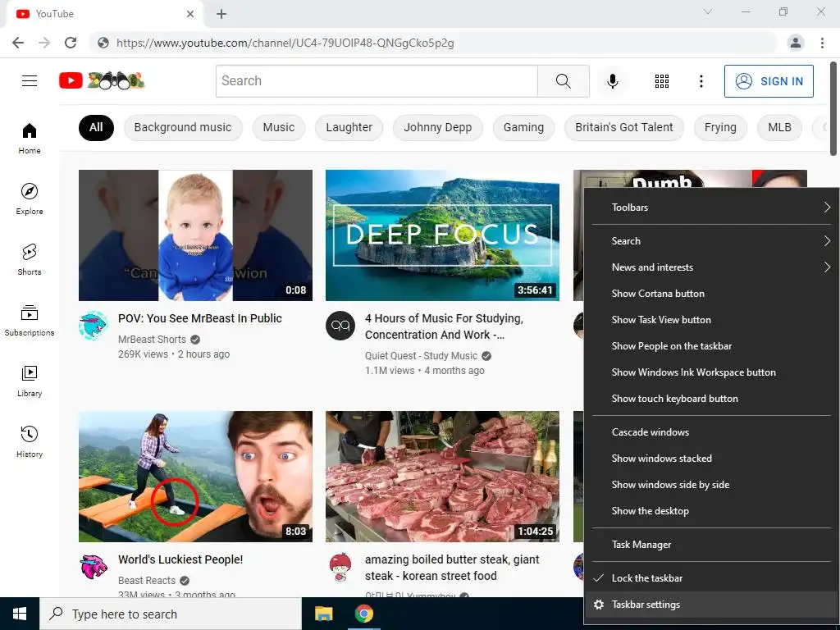This screenshot has height=630, width=840.
Task: Filter by Frying chip
Action: coord(720,127)
